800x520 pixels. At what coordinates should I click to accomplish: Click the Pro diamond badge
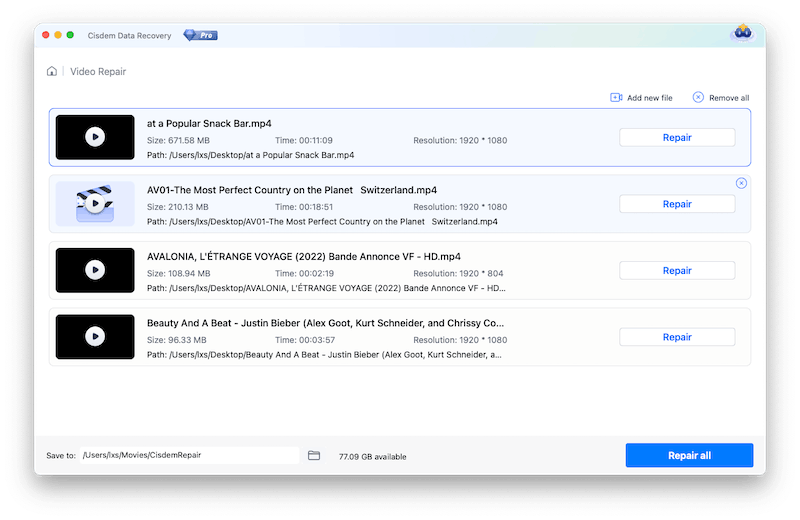tap(201, 35)
